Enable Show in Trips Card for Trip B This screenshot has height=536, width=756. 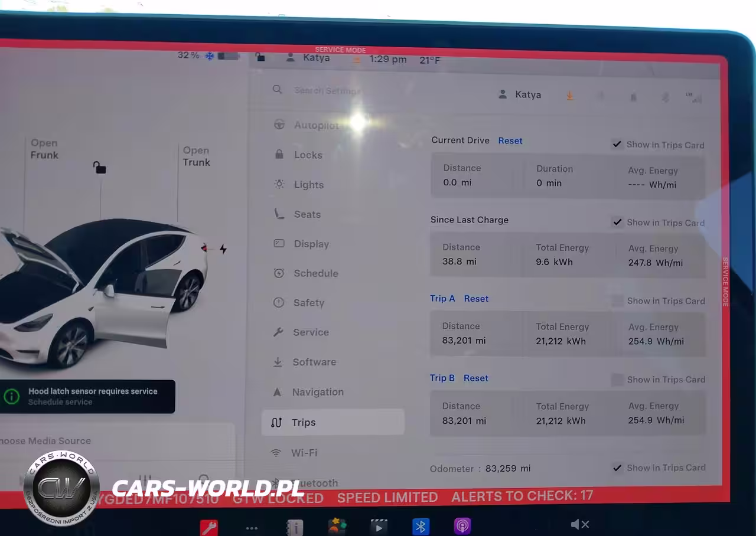pyautogui.click(x=617, y=380)
